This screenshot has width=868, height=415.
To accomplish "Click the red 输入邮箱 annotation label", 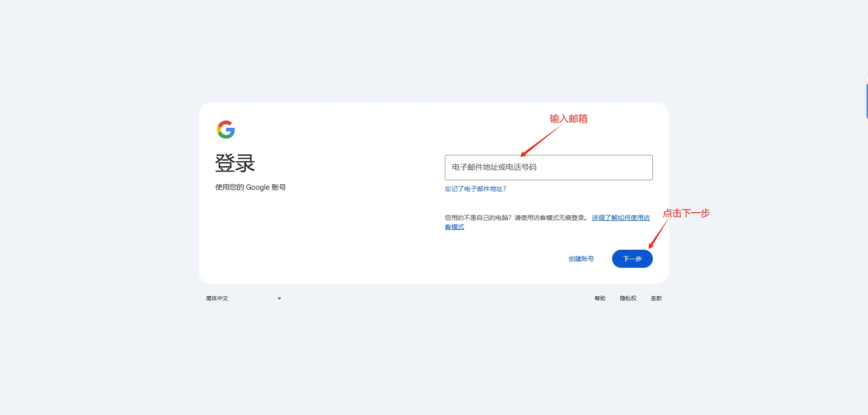I will pos(568,119).
